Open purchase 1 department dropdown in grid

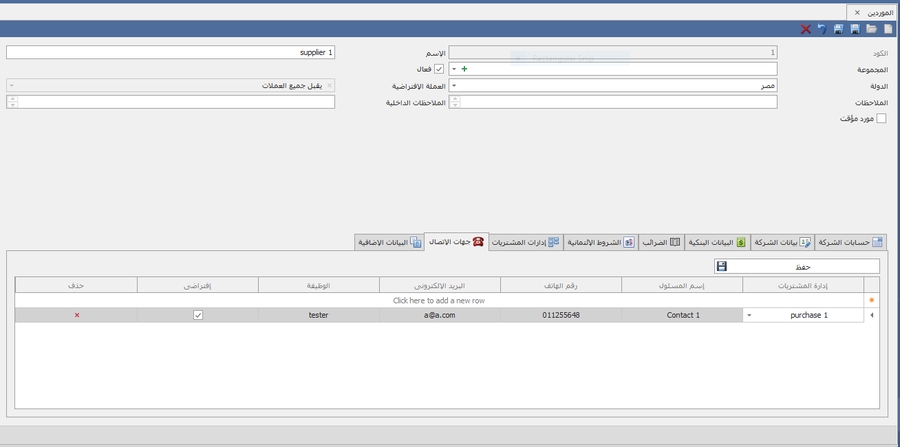coord(750,315)
